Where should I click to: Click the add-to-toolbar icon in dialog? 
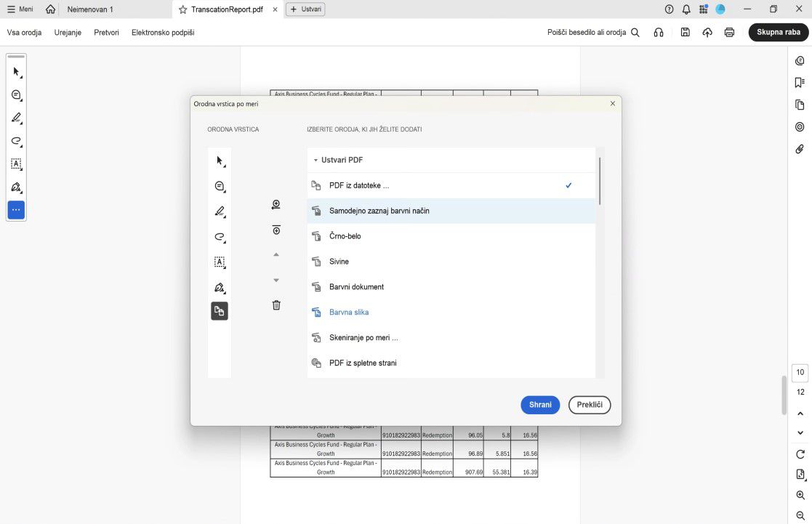tap(276, 204)
